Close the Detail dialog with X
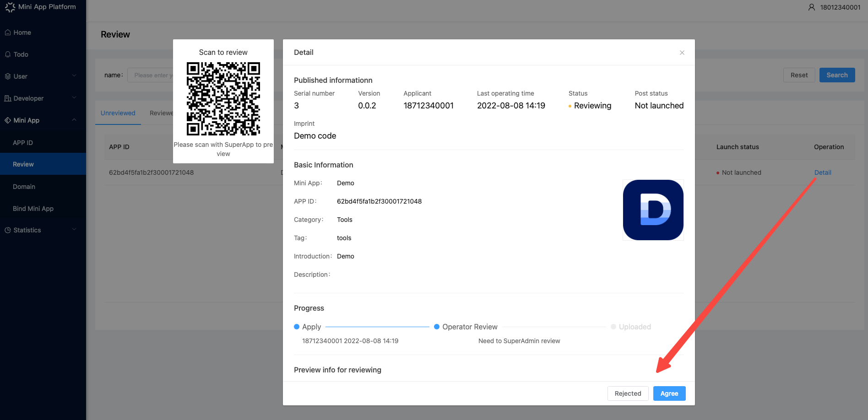868x420 pixels. coord(682,53)
